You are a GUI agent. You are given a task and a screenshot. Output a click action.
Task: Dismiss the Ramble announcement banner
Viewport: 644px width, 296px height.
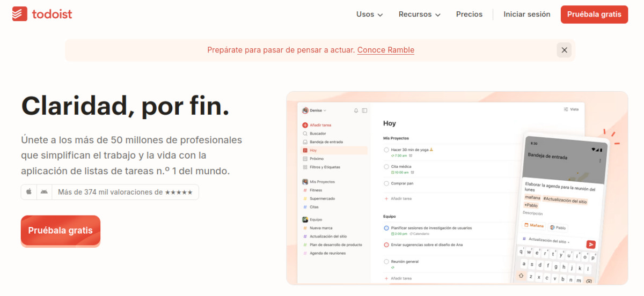tap(564, 50)
